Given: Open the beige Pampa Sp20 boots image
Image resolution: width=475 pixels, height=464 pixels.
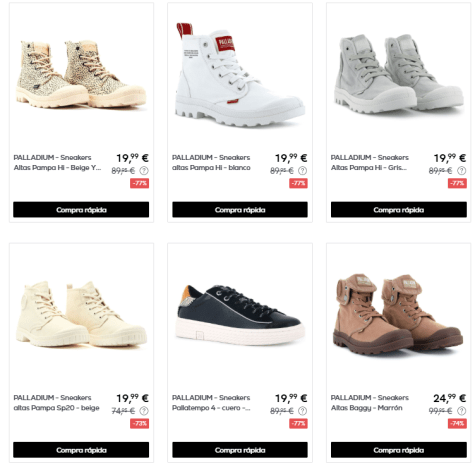Looking at the screenshot, I should 81,314.
